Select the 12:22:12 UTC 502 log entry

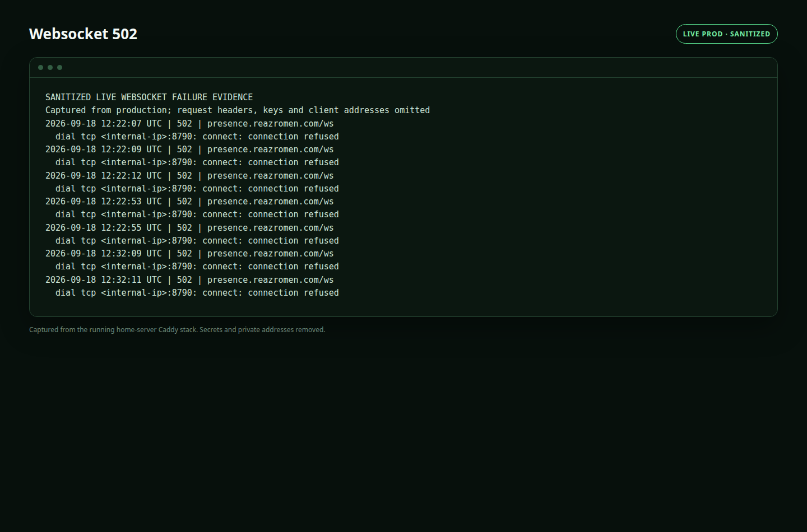(x=189, y=175)
